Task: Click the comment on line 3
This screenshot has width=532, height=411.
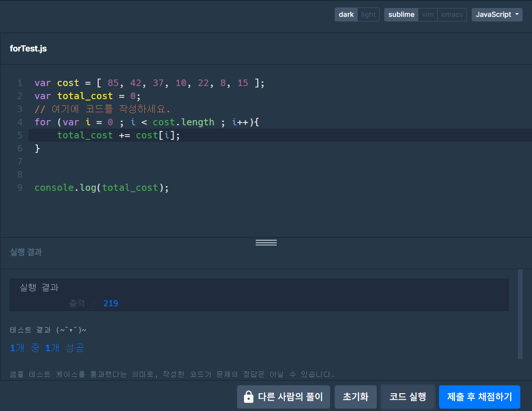Action: [102, 109]
